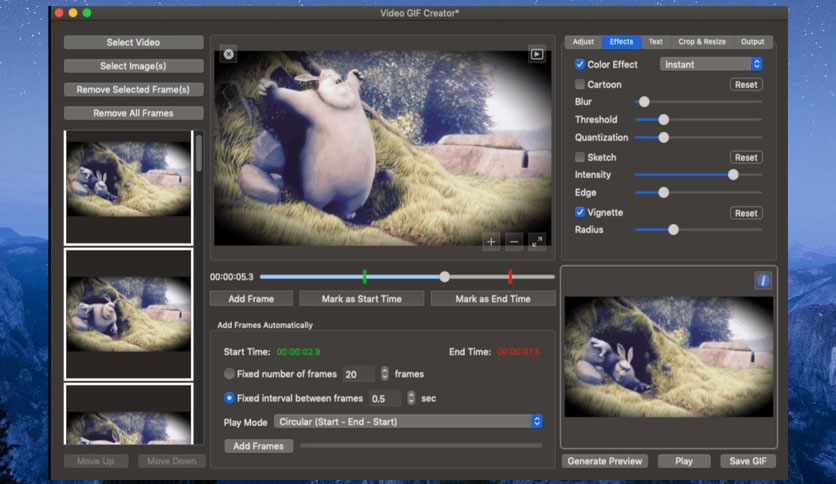Select the third partially visible frame thumbnail
The image size is (836, 484).
point(128,414)
